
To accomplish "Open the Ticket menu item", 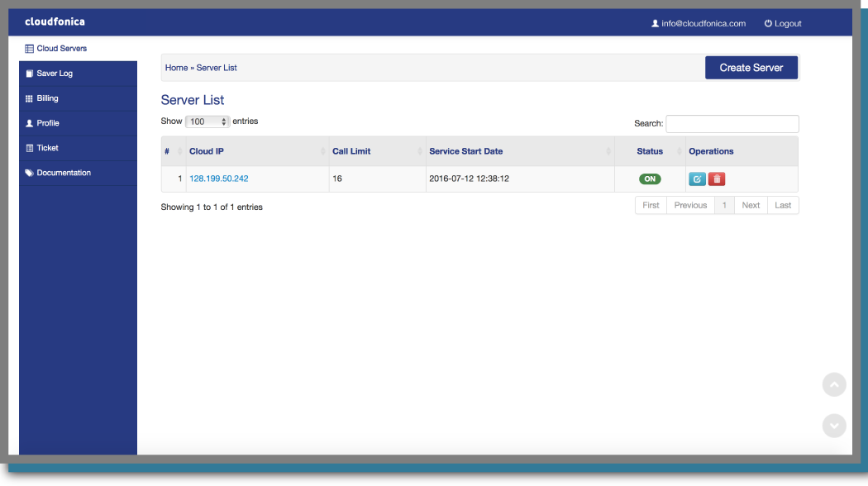I will (x=78, y=148).
